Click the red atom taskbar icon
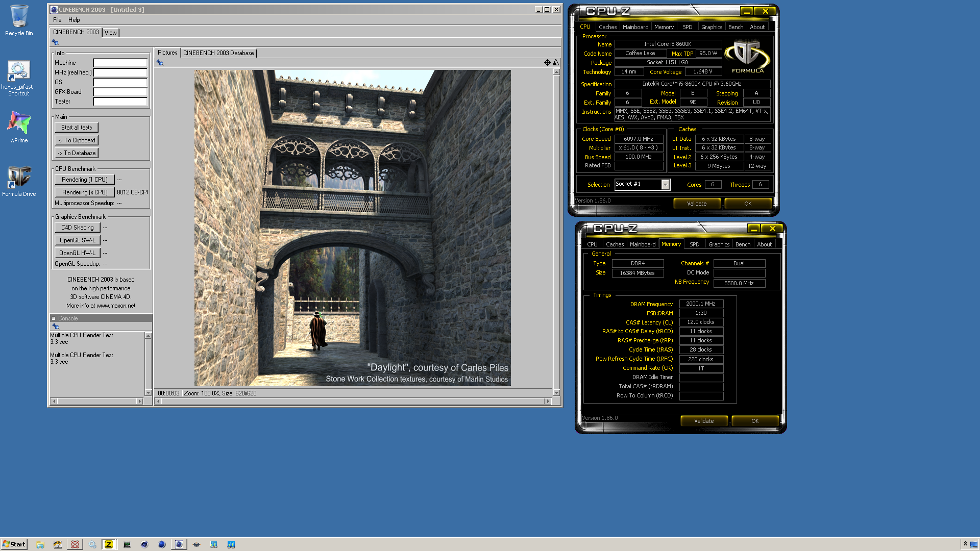The width and height of the screenshot is (980, 551). click(x=75, y=544)
